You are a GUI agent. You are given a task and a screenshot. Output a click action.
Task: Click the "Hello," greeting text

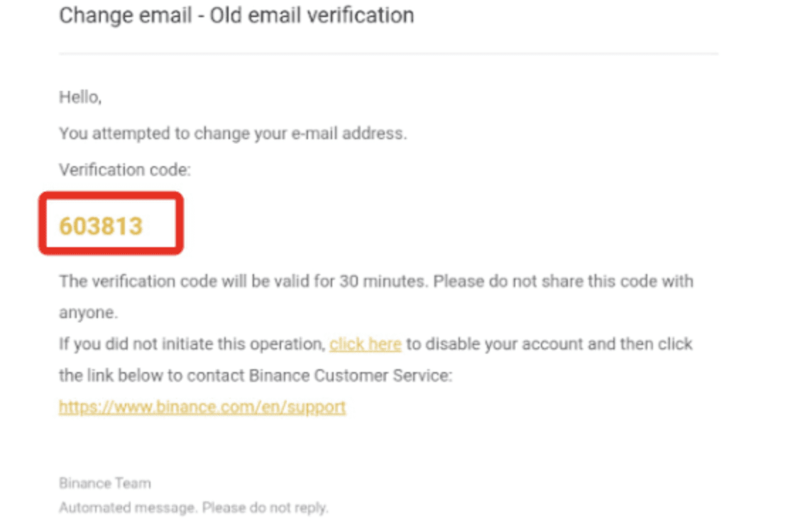[x=80, y=97]
